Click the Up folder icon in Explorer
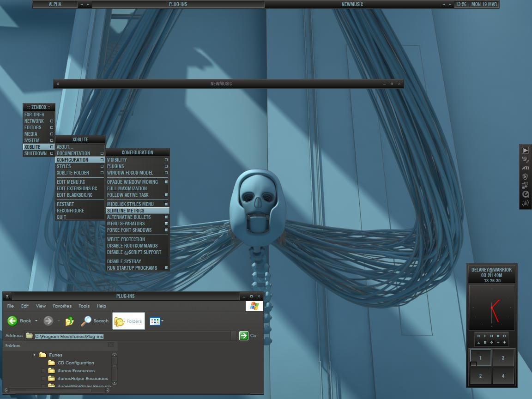 (x=70, y=321)
